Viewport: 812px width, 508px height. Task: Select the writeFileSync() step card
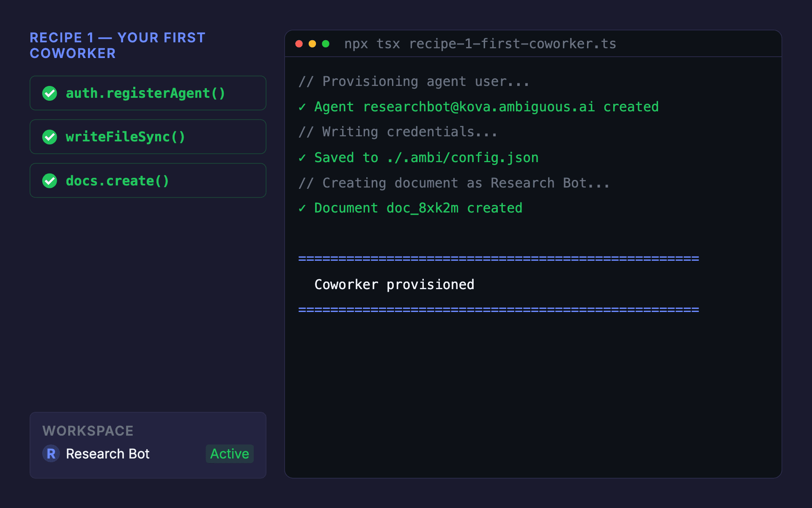click(148, 137)
